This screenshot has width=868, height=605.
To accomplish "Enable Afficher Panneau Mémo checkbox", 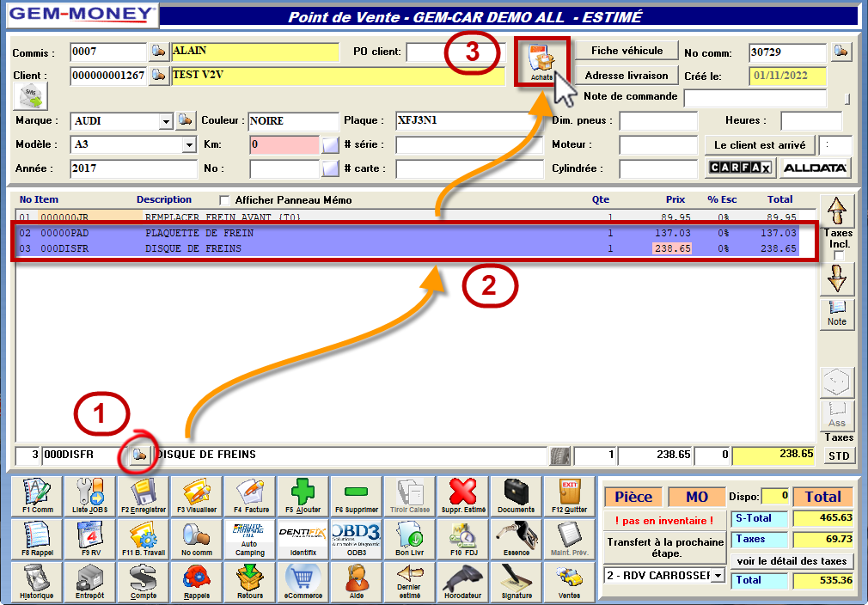I will click(224, 200).
